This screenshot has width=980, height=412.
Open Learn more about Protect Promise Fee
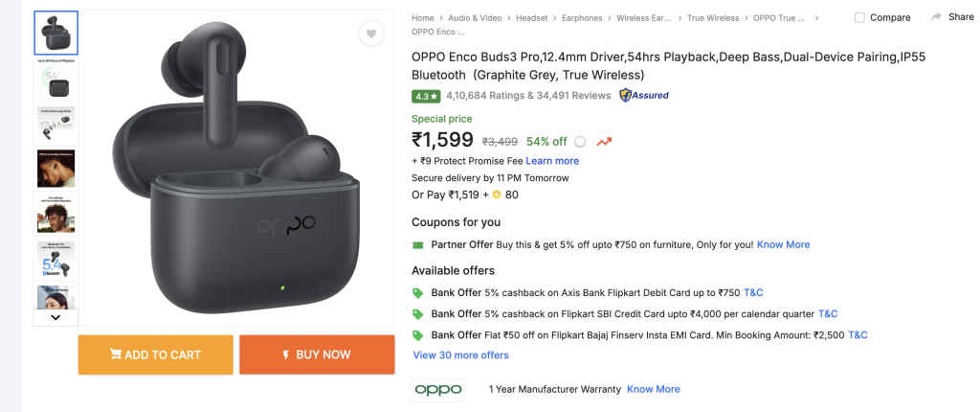click(552, 161)
